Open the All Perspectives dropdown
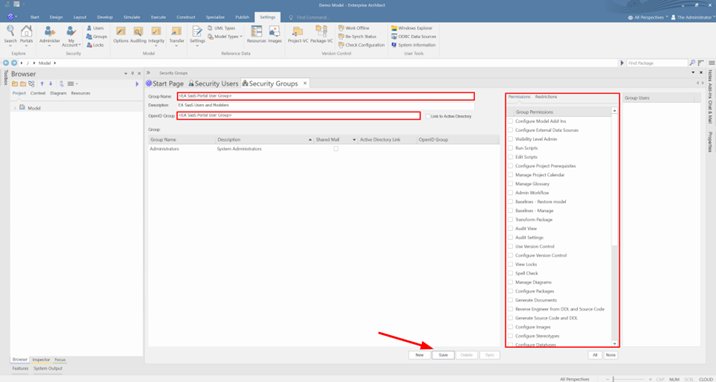This screenshot has height=382, width=716. point(648,17)
